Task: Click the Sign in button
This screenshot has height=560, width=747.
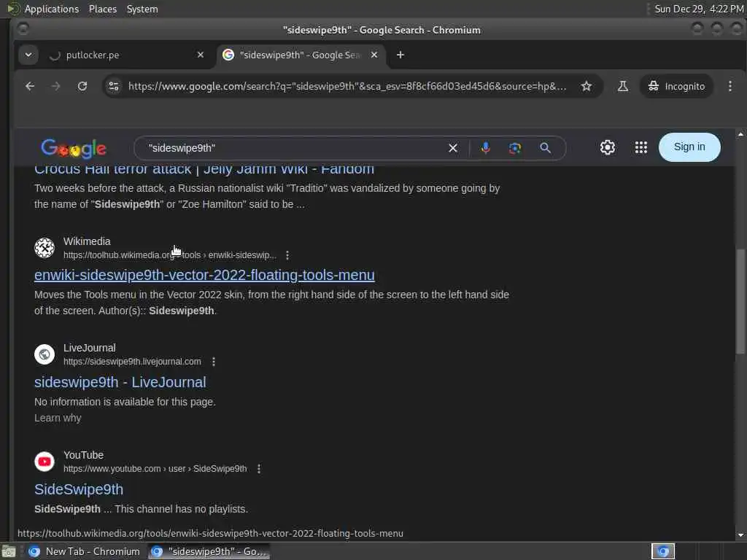Action: 689,147
